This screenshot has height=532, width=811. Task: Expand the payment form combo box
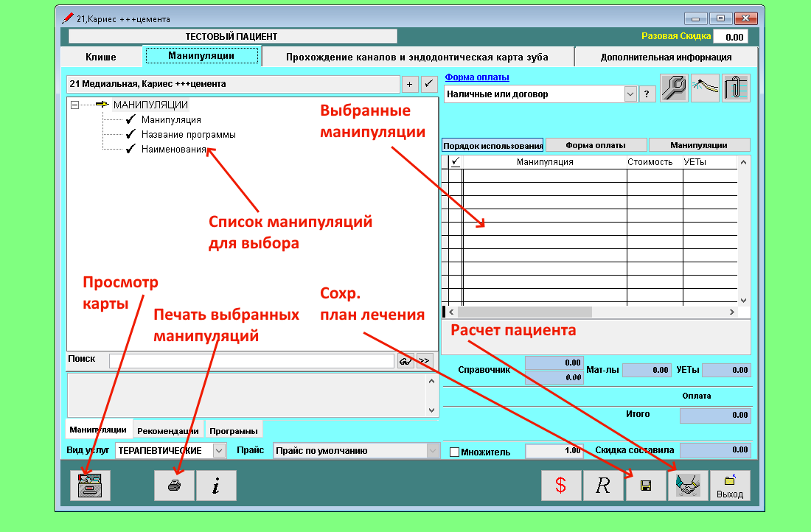(630, 94)
